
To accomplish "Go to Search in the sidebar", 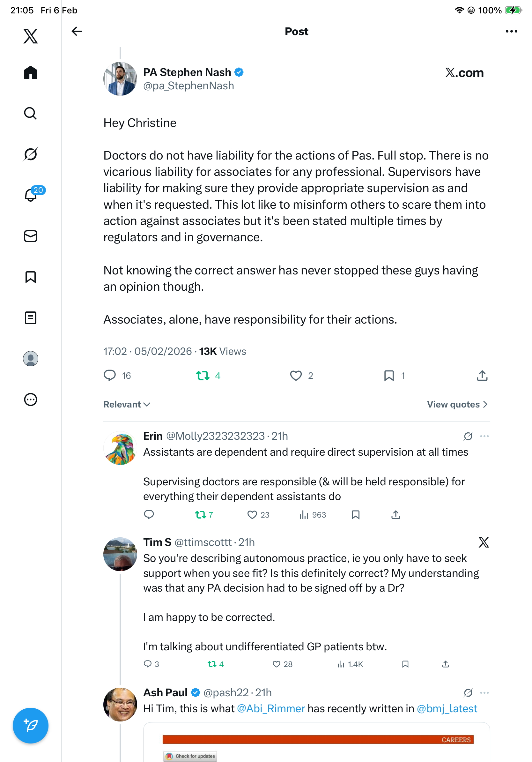I will click(x=31, y=113).
